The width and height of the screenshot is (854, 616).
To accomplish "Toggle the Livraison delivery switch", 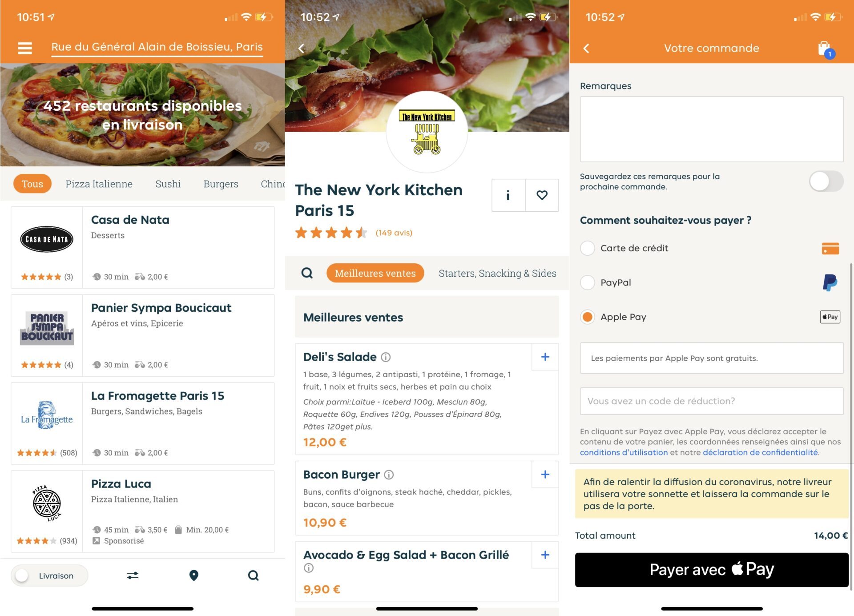I will pyautogui.click(x=22, y=576).
